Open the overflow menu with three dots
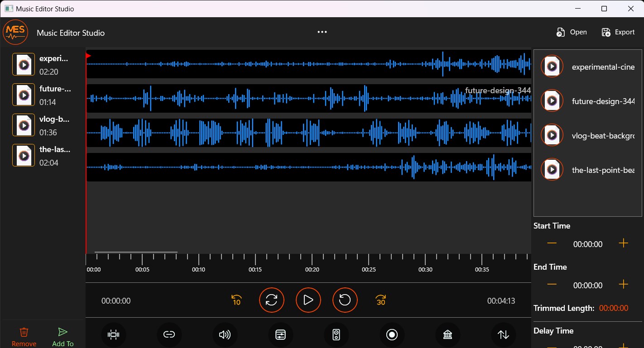Viewport: 644px width, 348px height. (322, 32)
